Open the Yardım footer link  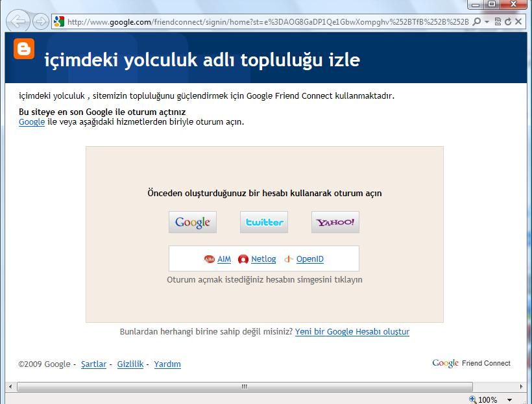pyautogui.click(x=167, y=364)
